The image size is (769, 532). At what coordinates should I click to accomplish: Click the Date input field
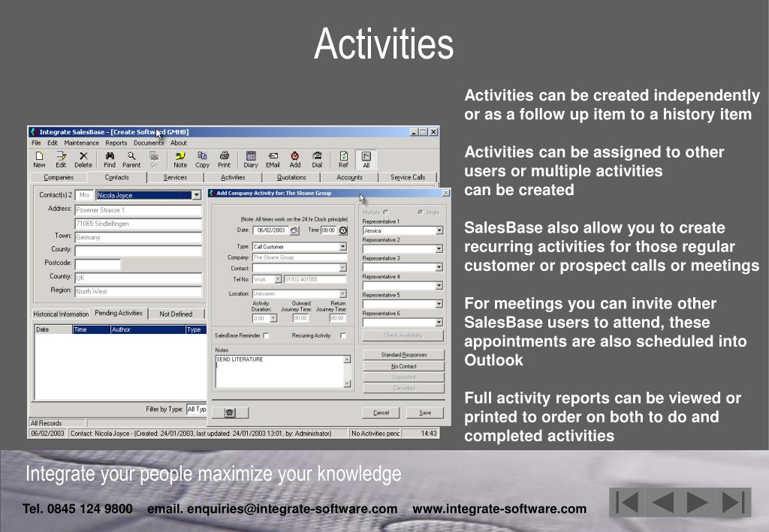[270, 230]
